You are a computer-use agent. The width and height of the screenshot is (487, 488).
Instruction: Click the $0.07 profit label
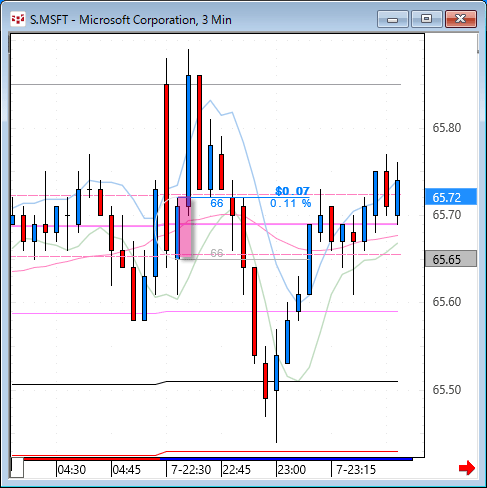point(292,191)
